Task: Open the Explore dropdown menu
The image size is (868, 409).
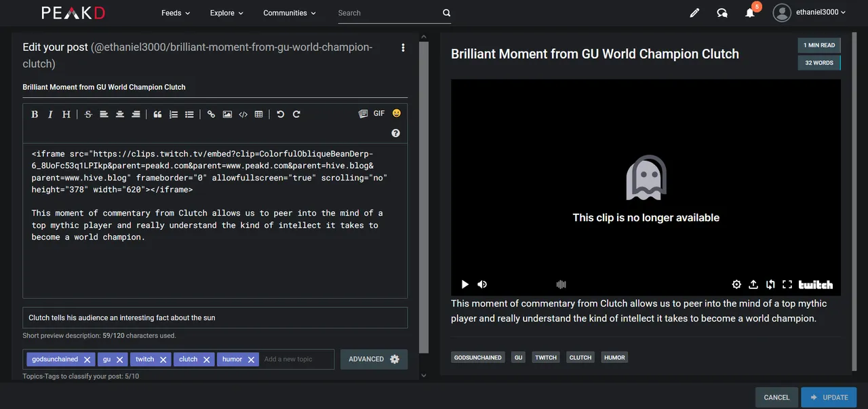Action: [227, 13]
